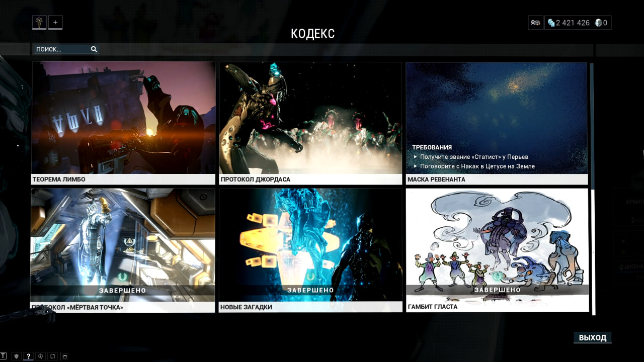Click the НОВЫЕ ЗАГАДКИ title label
The height and width of the screenshot is (362, 644).
pos(246,307)
